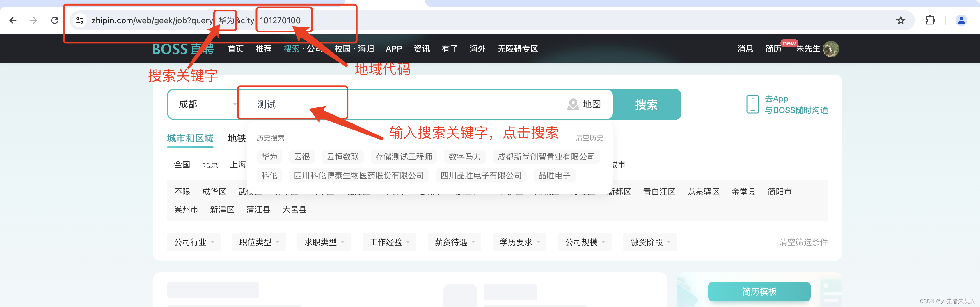Click the map pin 地图 icon
Viewport: 980px width, 307px height.
(x=573, y=104)
